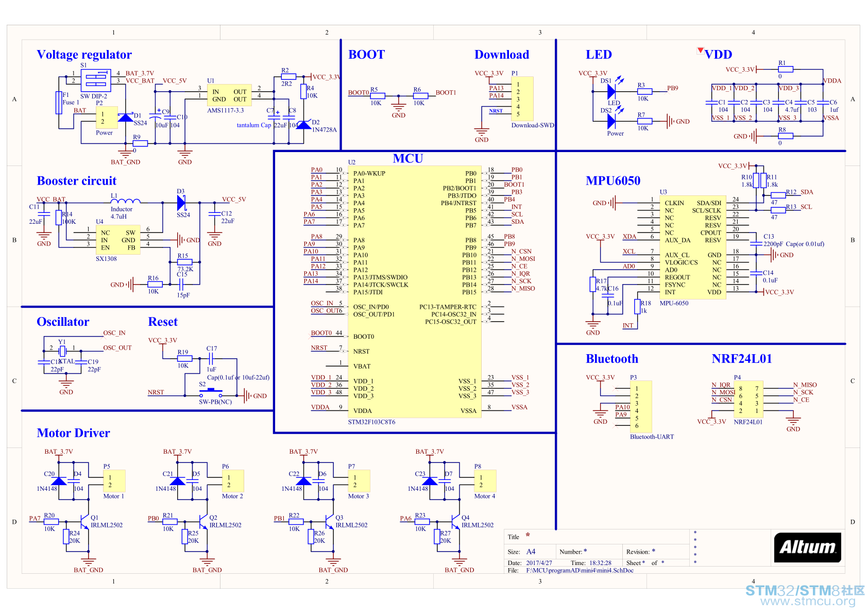Select the Motor 1 connector P5
Image resolution: width=868 pixels, height=614 pixels.
[x=114, y=480]
